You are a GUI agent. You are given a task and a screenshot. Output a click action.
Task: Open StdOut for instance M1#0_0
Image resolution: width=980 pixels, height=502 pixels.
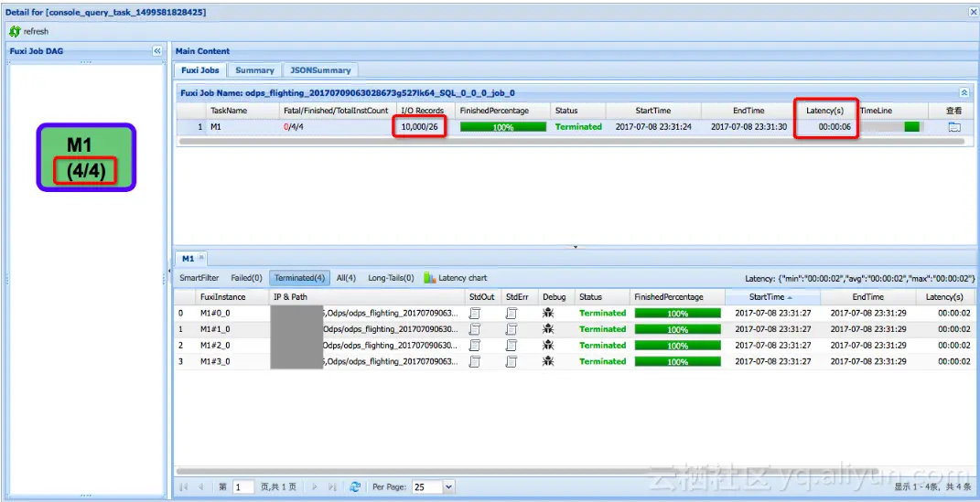pyautogui.click(x=475, y=313)
